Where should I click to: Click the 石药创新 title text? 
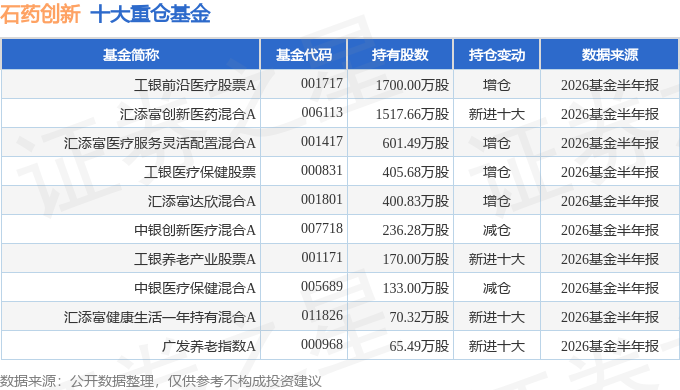pyautogui.click(x=40, y=14)
